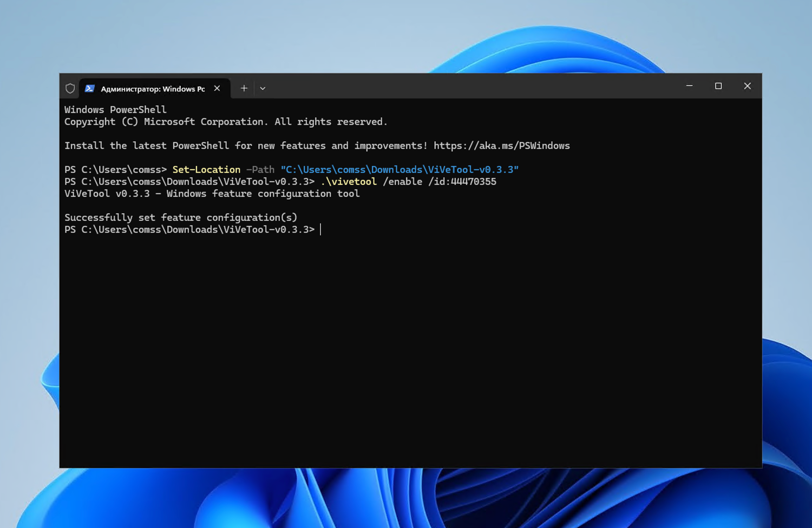Click the last prompt's input cursor
812x528 pixels.
(321, 229)
